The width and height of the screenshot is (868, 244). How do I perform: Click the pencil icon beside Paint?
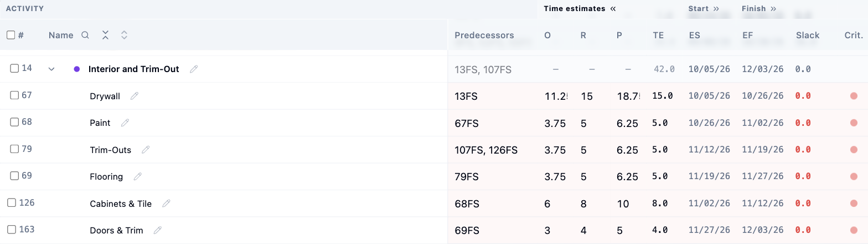point(125,123)
